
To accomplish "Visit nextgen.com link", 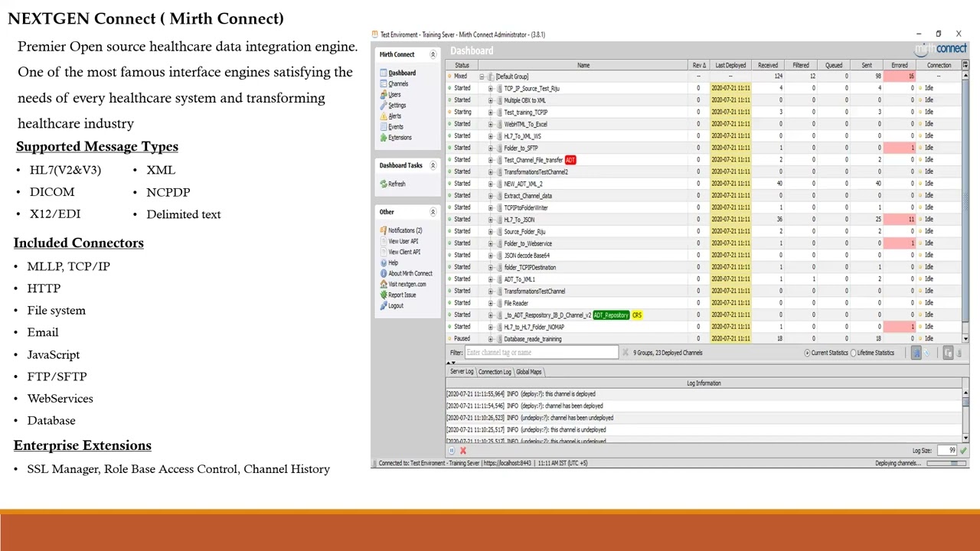I will coord(403,284).
